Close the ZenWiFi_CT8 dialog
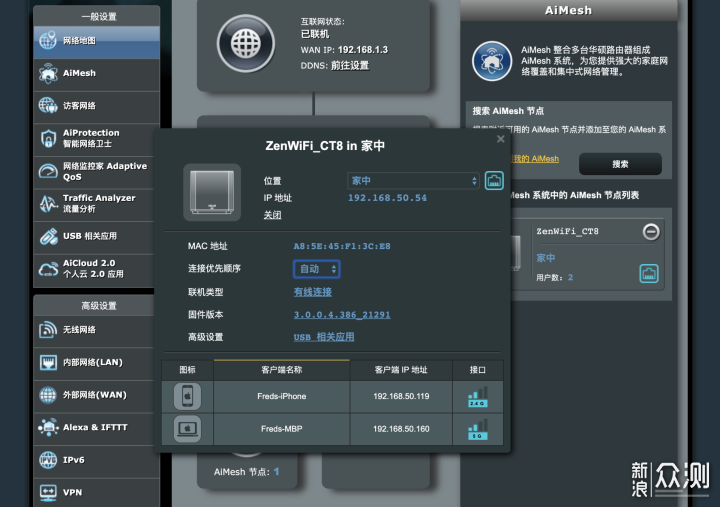Image resolution: width=720 pixels, height=507 pixels. [x=501, y=139]
